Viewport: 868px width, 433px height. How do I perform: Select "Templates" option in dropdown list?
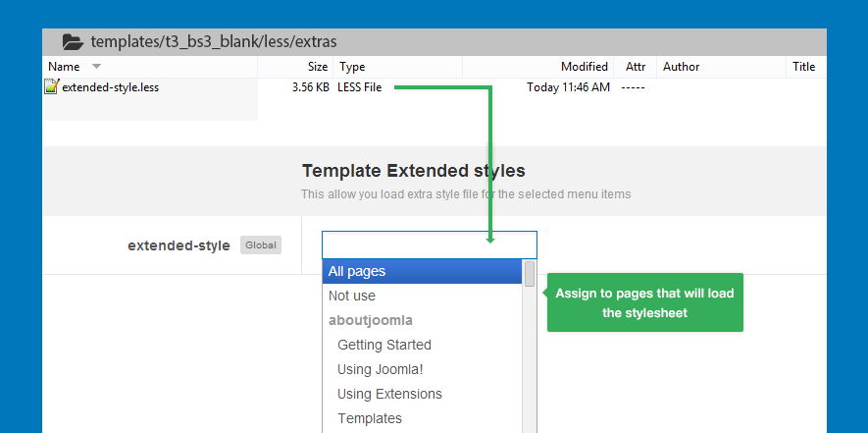click(370, 418)
